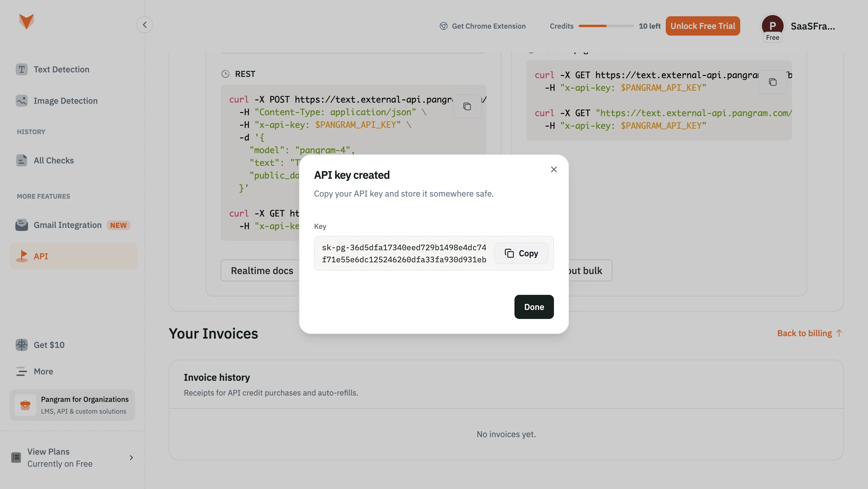
Task: Click the Text Detection T icon
Action: (22, 69)
